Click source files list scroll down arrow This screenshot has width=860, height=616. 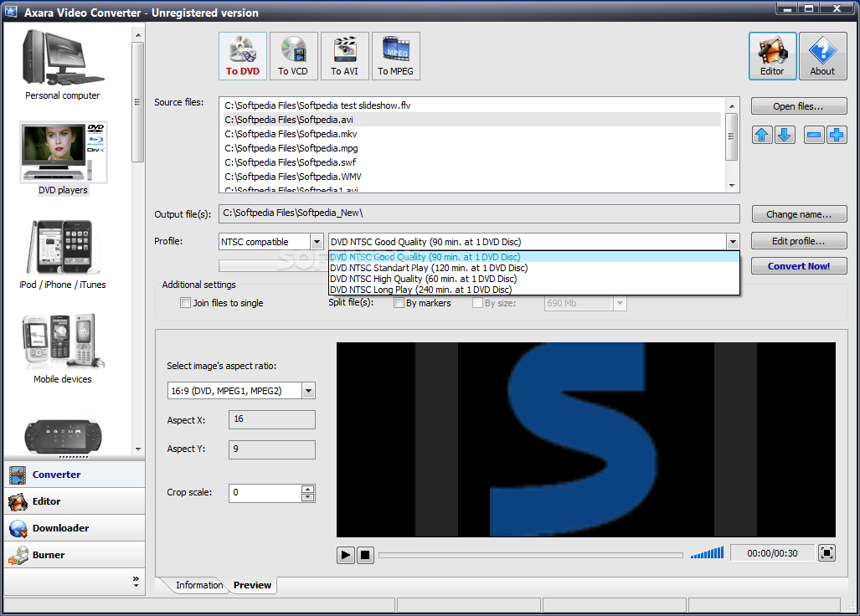tap(732, 186)
